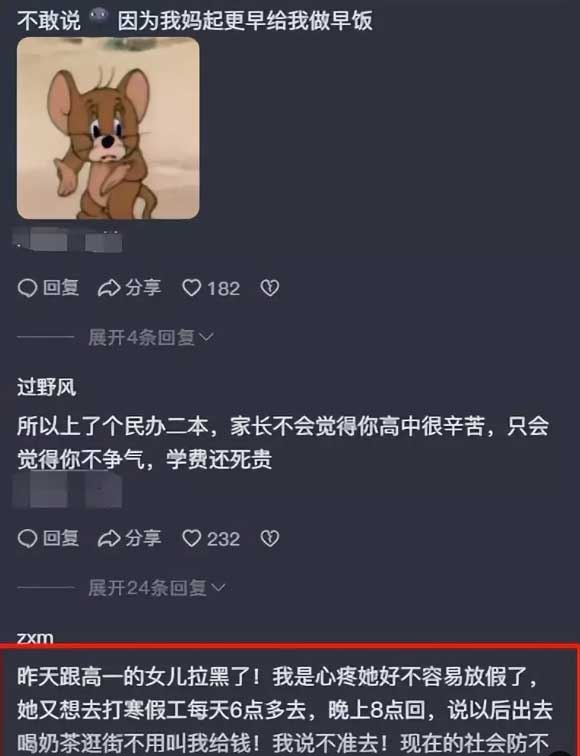Tap the 182 like count
This screenshot has height=756, width=580.
[x=223, y=288]
